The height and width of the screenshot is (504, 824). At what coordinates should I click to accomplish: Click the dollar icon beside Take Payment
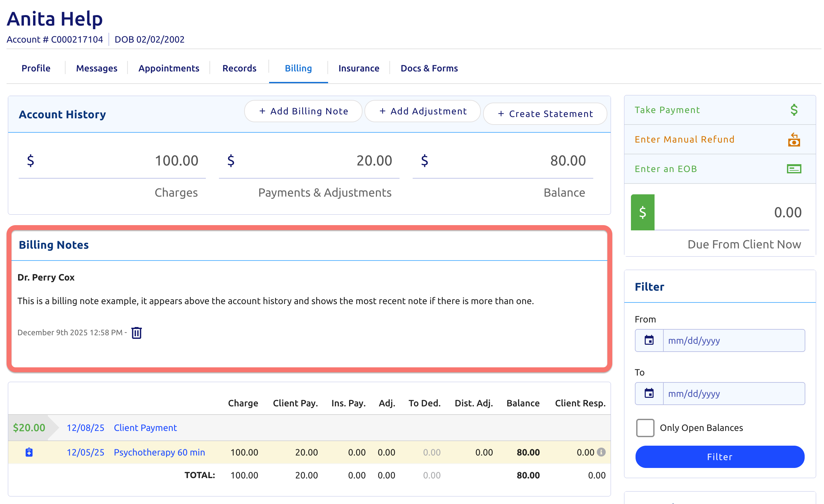click(x=794, y=110)
